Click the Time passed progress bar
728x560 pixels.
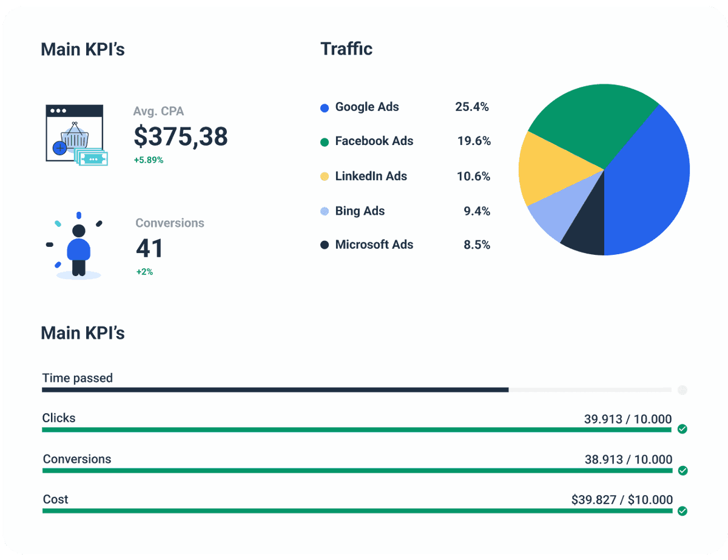pos(273,390)
